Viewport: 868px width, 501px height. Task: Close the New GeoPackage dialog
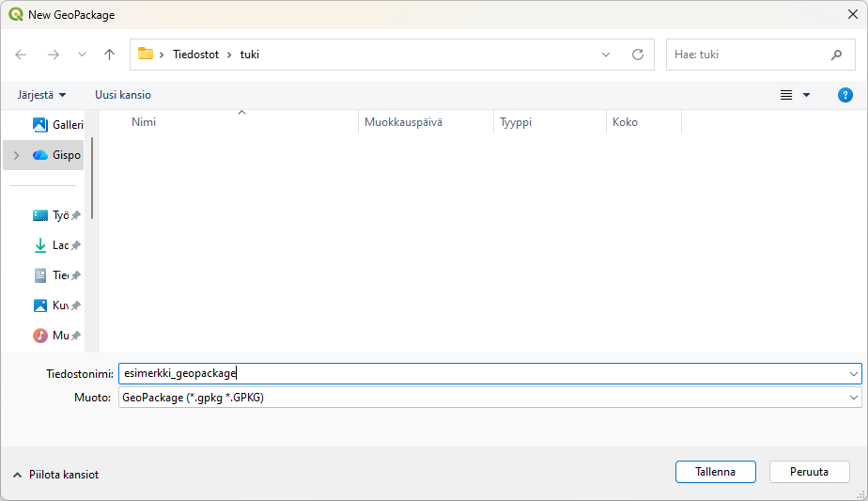point(853,14)
